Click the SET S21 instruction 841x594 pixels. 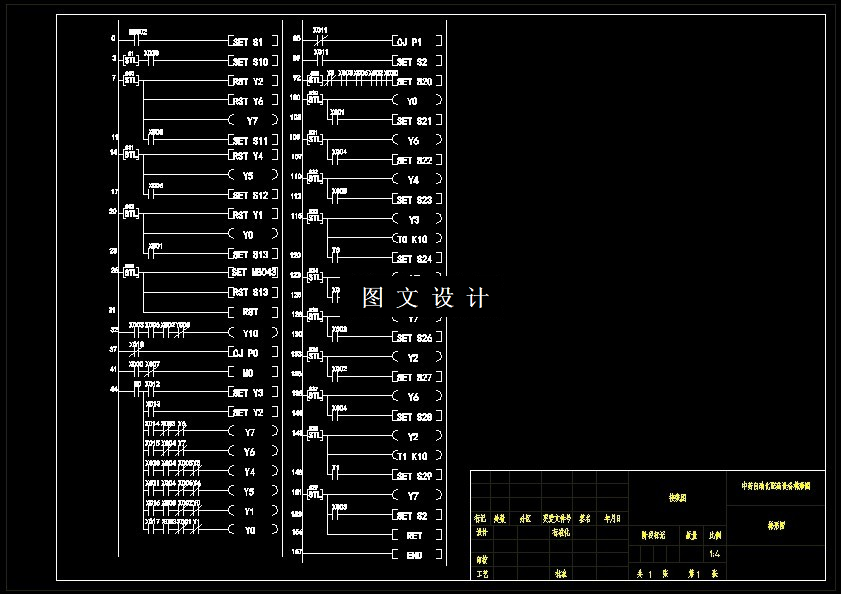(417, 121)
